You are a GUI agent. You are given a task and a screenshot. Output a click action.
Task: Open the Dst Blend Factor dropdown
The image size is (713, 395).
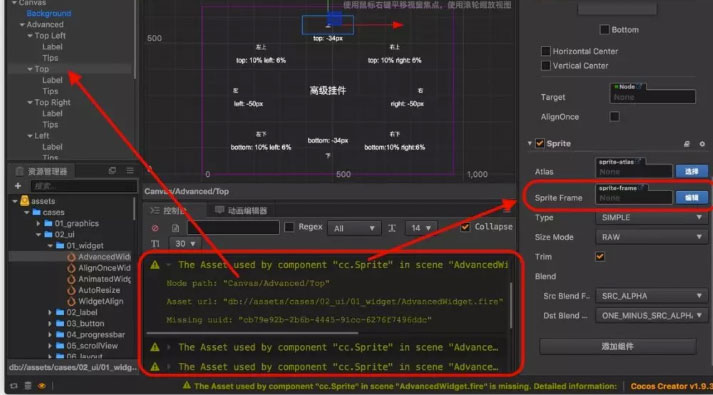[651, 315]
